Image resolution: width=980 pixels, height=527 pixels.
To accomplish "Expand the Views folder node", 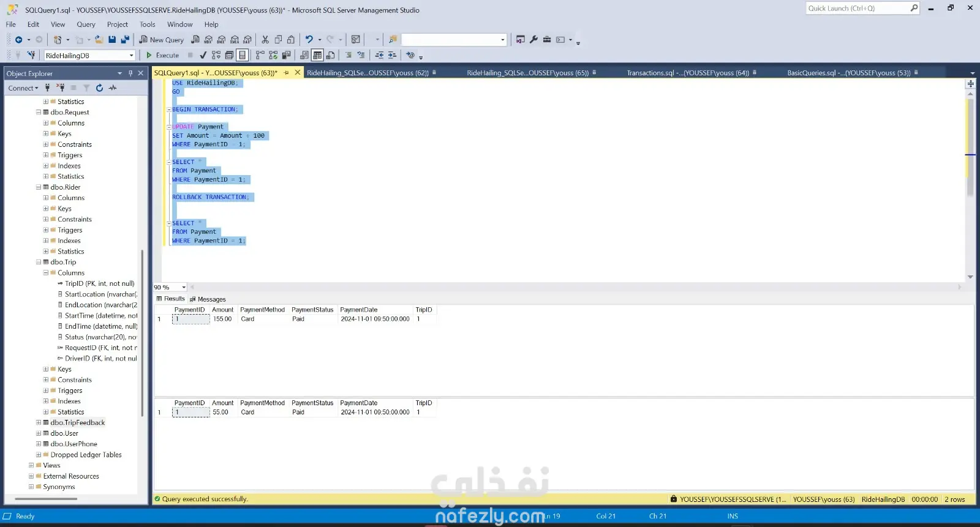I will coord(31,465).
